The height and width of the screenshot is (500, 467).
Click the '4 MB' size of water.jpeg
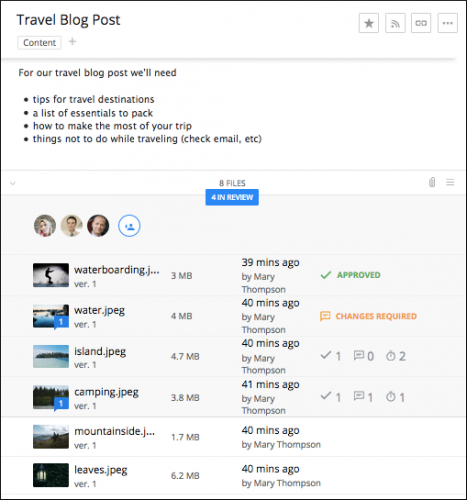coord(181,316)
